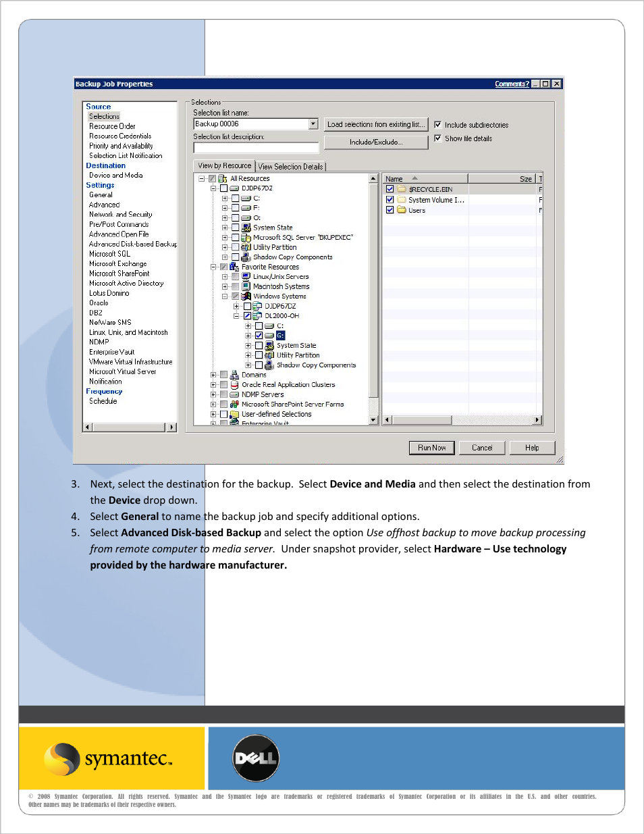
Task: Open the Comments? link
Action: [x=512, y=84]
